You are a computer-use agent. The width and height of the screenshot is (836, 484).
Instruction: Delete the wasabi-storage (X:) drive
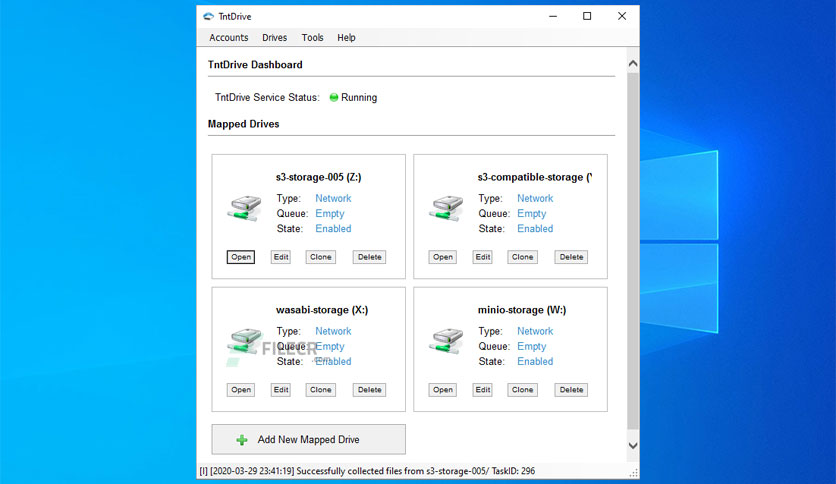(369, 390)
